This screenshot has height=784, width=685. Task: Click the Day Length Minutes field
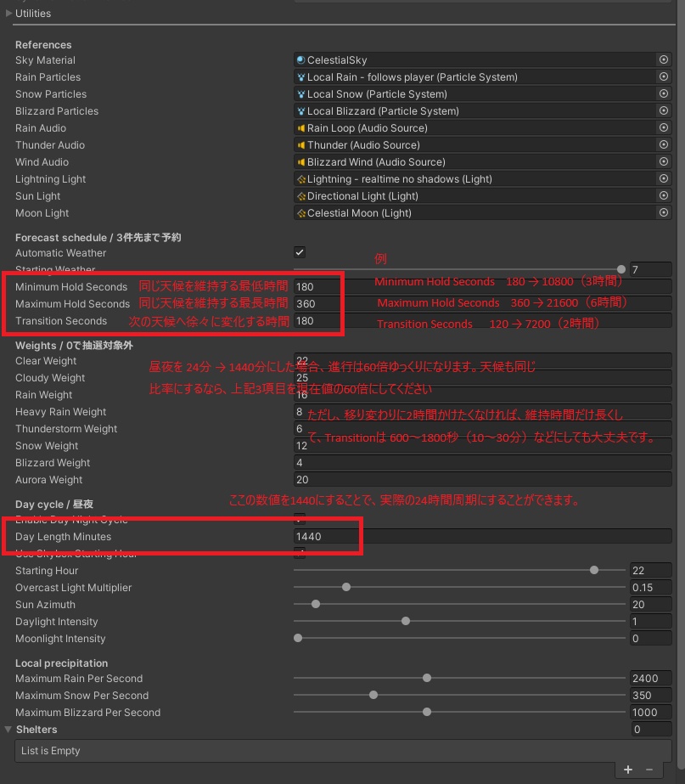click(x=483, y=537)
